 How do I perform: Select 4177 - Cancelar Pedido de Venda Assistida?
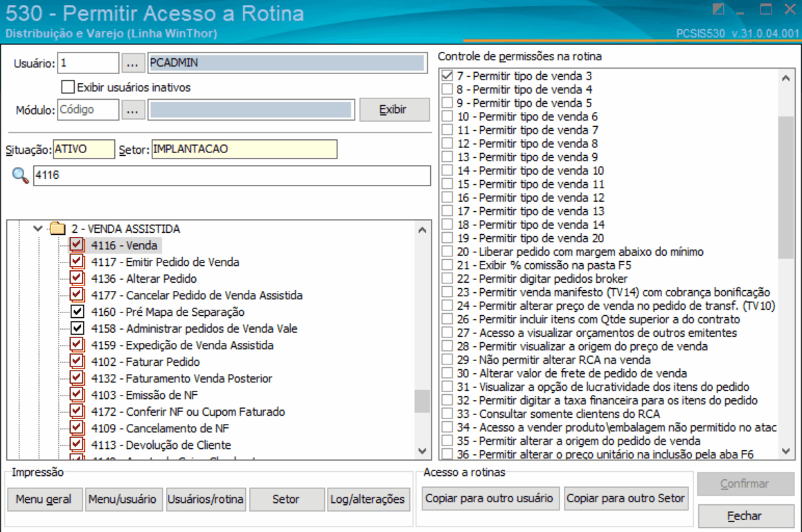[197, 295]
